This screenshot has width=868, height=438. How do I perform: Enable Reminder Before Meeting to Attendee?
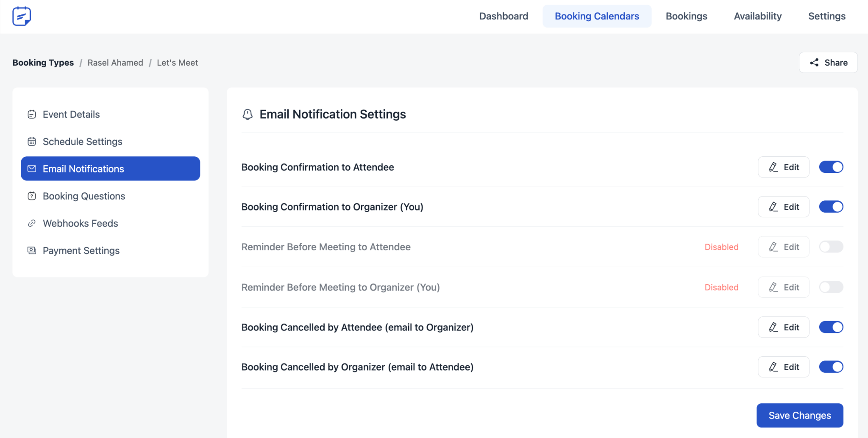click(x=831, y=247)
